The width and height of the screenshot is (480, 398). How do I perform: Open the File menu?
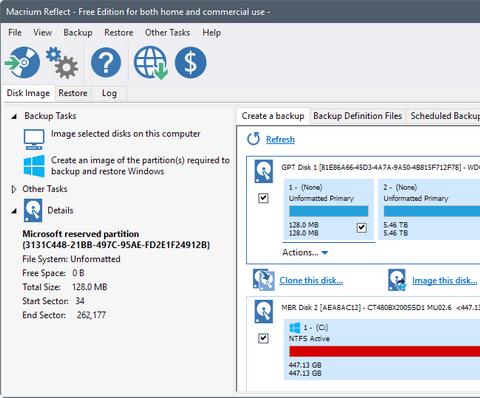coord(15,33)
